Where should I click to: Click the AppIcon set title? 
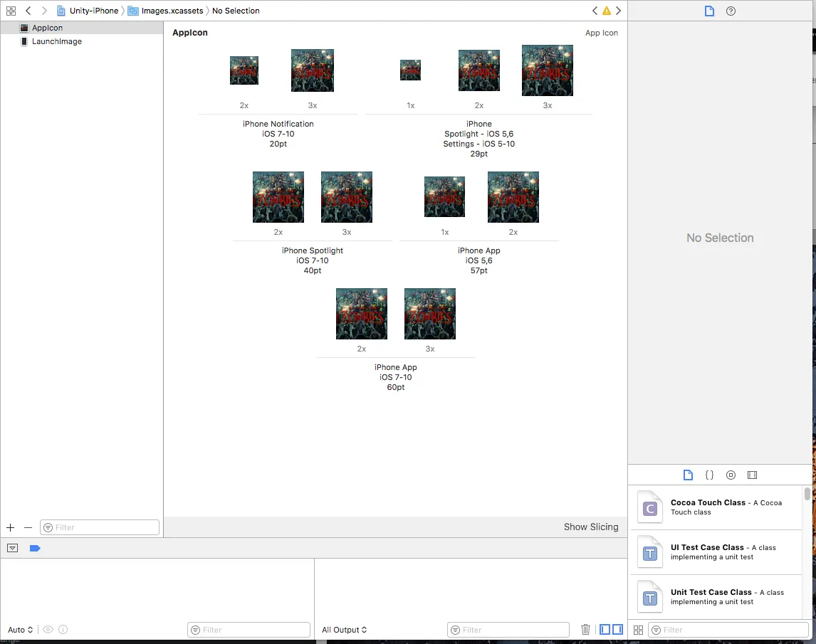point(190,32)
